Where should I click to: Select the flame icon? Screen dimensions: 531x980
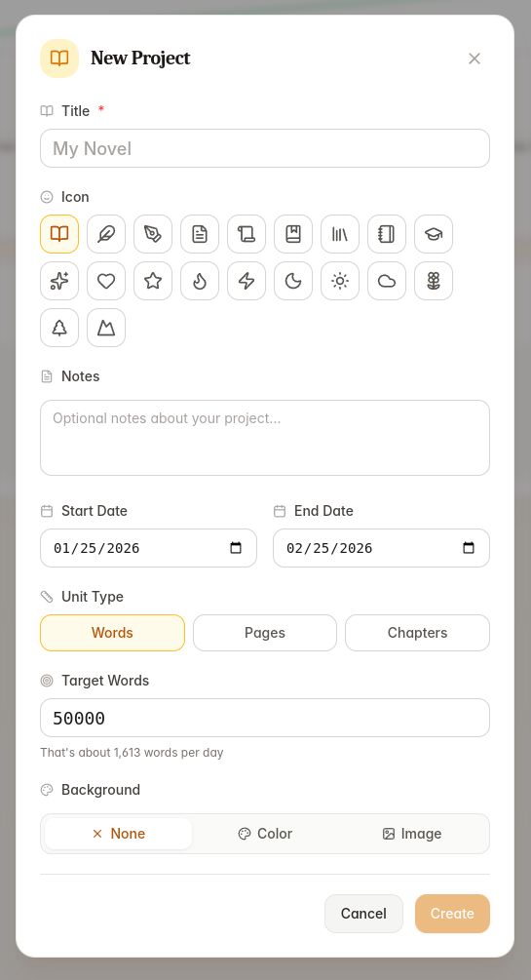[x=200, y=281]
